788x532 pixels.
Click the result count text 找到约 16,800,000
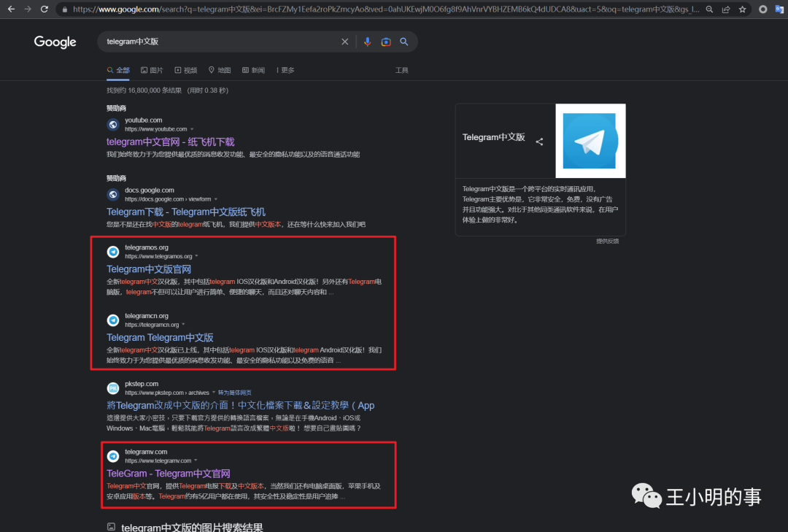[x=144, y=90]
